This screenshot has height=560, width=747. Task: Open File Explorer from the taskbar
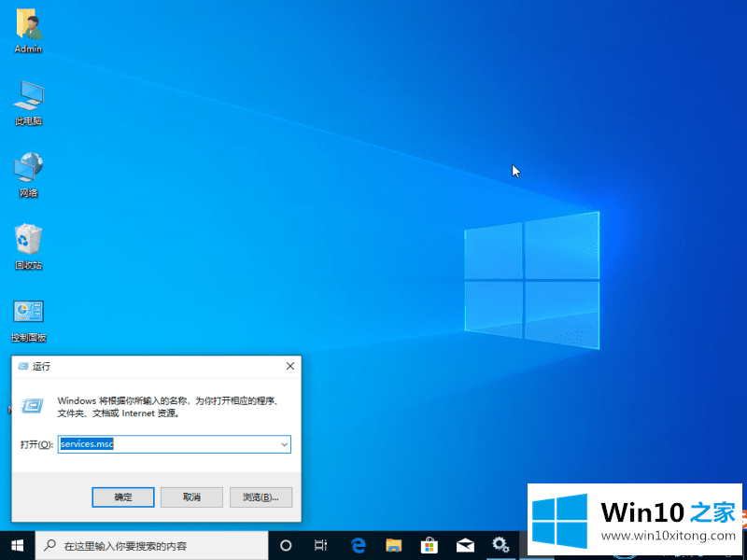pyautogui.click(x=393, y=545)
